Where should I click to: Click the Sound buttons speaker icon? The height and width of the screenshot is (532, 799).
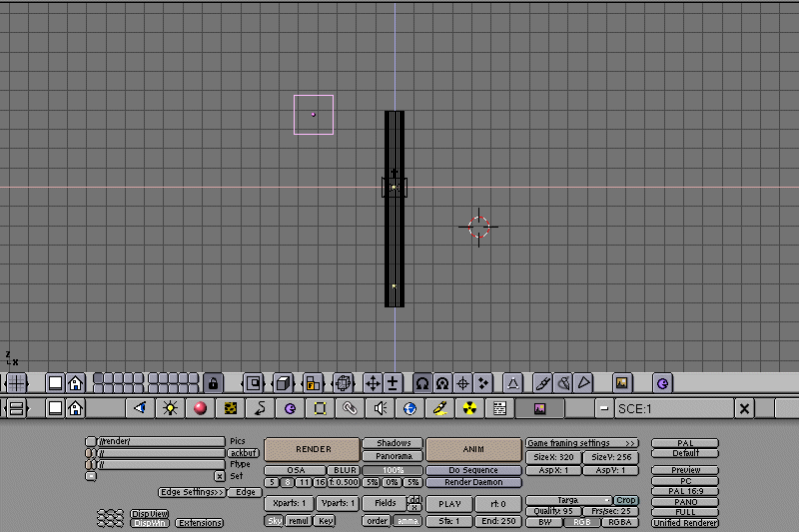coord(380,408)
